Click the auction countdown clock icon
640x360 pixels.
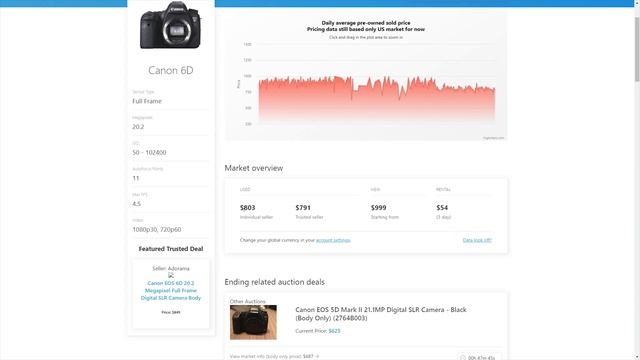(x=463, y=358)
